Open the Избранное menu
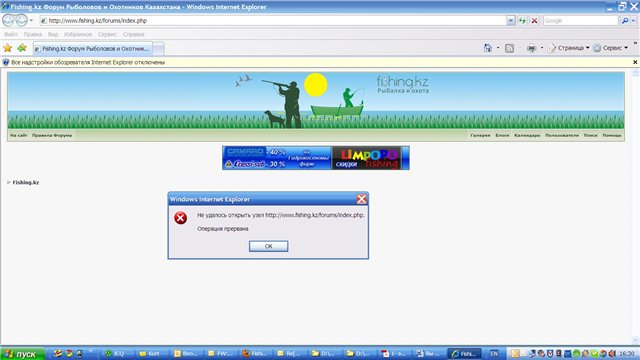Screen dimensions: 640x360 coord(78,34)
